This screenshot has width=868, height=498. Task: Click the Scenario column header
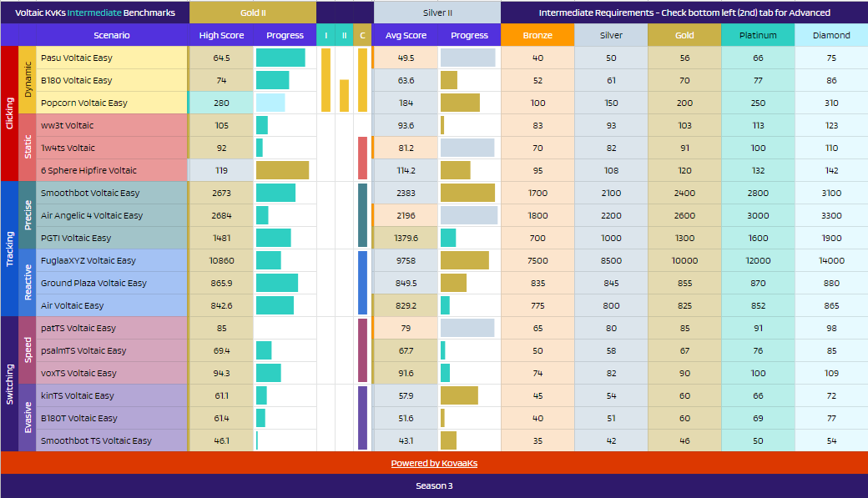coord(112,35)
